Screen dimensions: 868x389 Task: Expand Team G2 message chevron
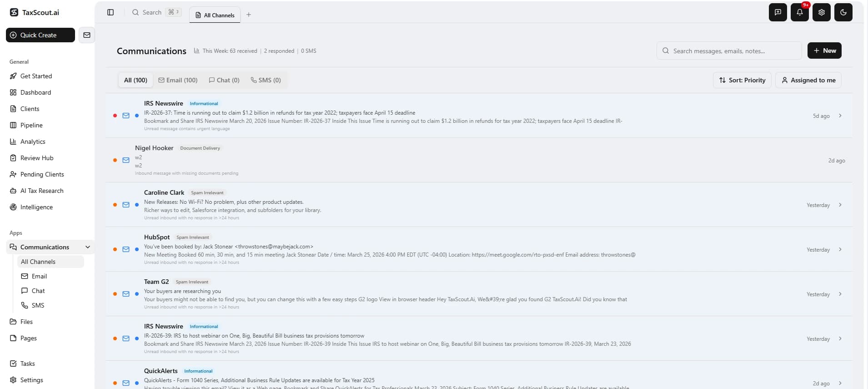(x=840, y=294)
